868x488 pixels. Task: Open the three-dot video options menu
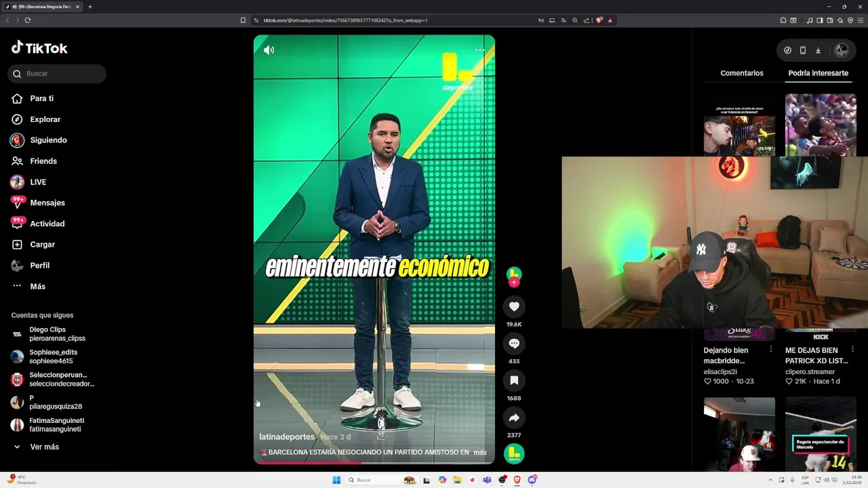click(479, 50)
